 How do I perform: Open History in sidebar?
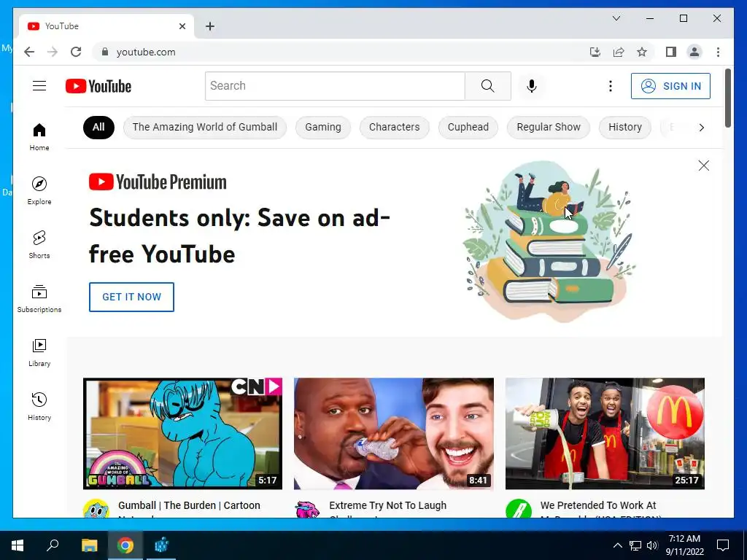coord(39,406)
